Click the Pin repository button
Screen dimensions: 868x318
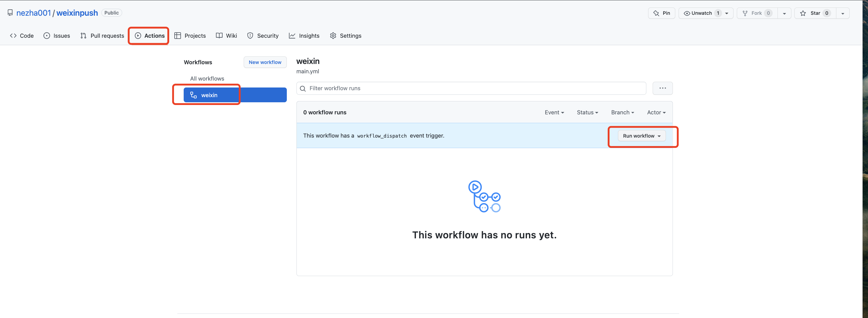(661, 13)
